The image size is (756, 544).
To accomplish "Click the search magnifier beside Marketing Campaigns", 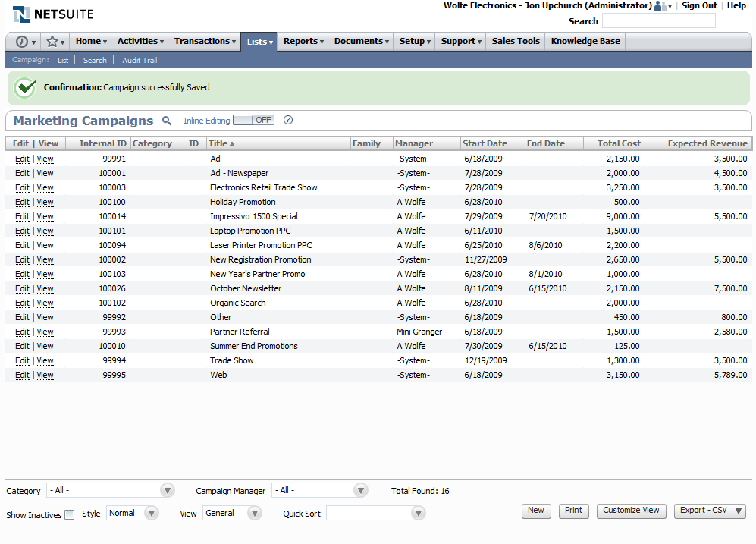I will point(166,121).
